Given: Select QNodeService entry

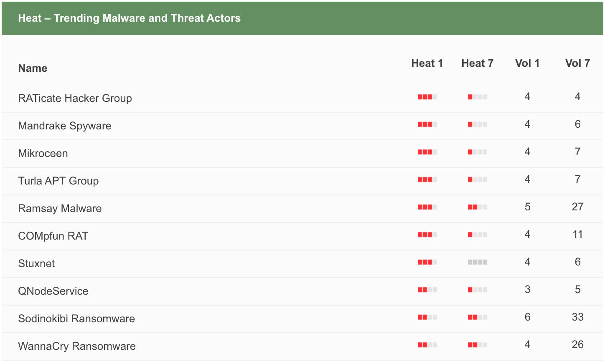Looking at the screenshot, I should 53,291.
